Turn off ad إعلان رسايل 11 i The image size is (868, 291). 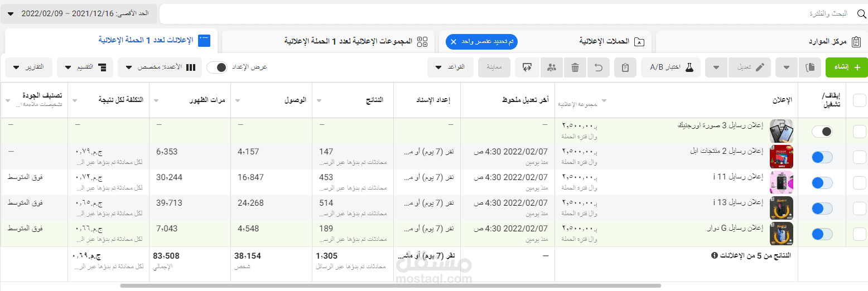tap(822, 183)
